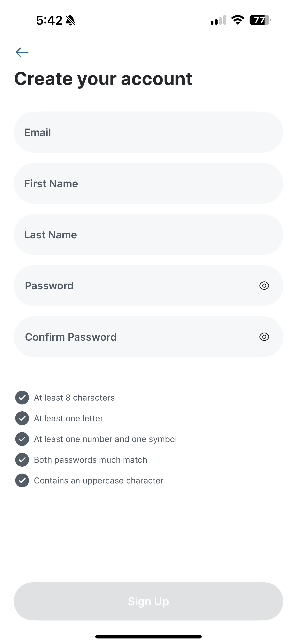The image size is (297, 644).
Task: Focus the Confirm Password input field
Action: click(135, 337)
